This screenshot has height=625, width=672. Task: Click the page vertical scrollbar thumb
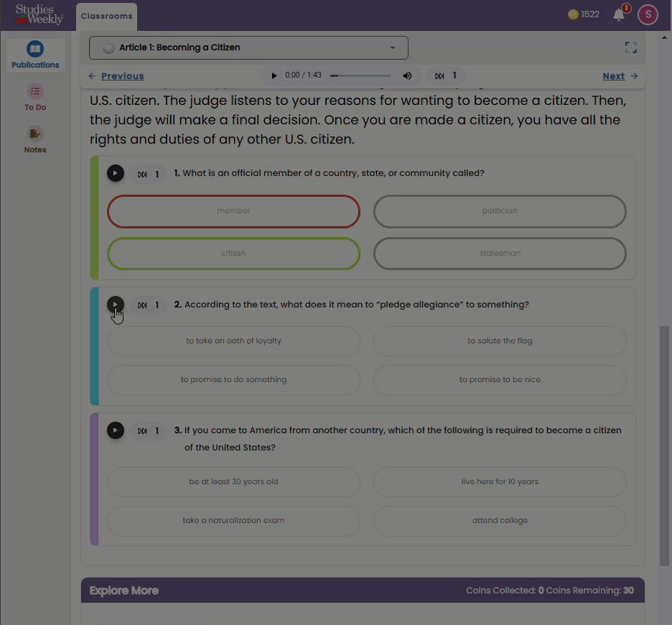tap(664, 446)
